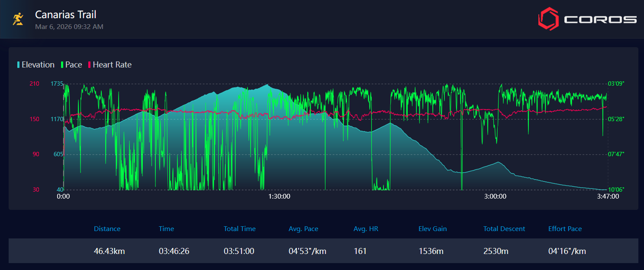Click the Total Descent column header
The width and height of the screenshot is (644, 270).
click(504, 229)
